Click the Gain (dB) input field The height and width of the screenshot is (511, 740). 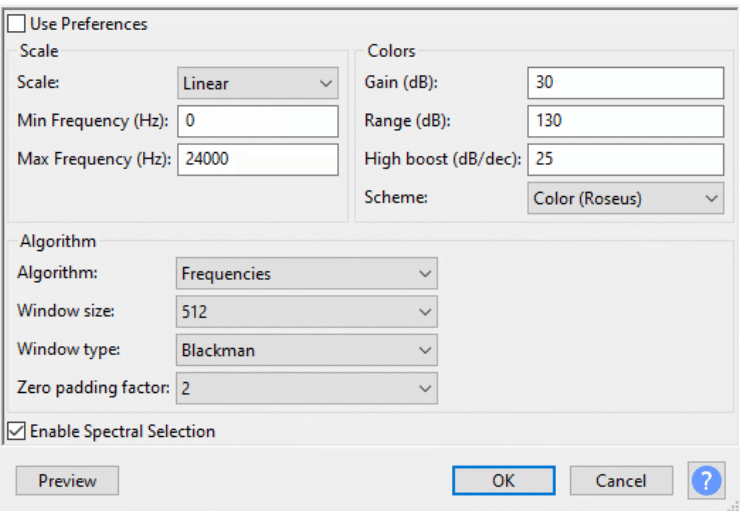click(x=625, y=83)
